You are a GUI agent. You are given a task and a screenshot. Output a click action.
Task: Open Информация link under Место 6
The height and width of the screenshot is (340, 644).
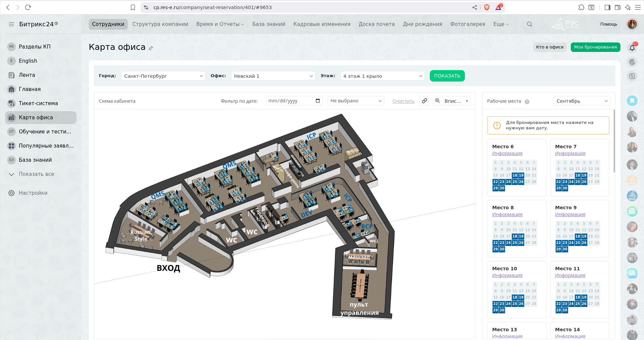pos(507,153)
